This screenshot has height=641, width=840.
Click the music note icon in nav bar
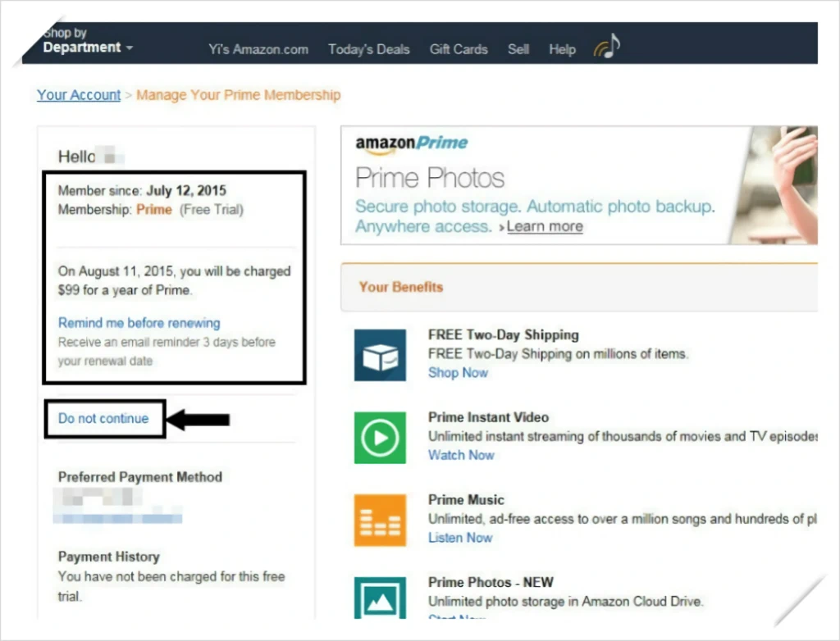click(607, 46)
